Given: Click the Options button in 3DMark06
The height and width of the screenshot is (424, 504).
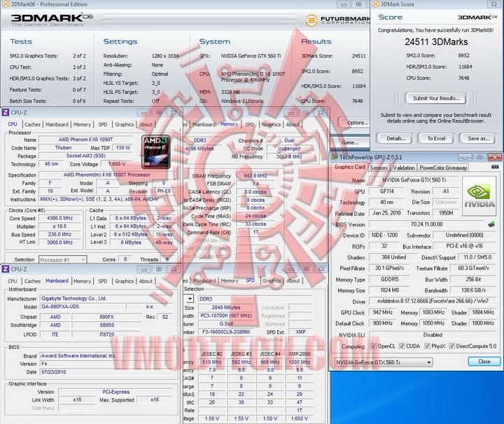Looking at the screenshot, I should [355, 123].
